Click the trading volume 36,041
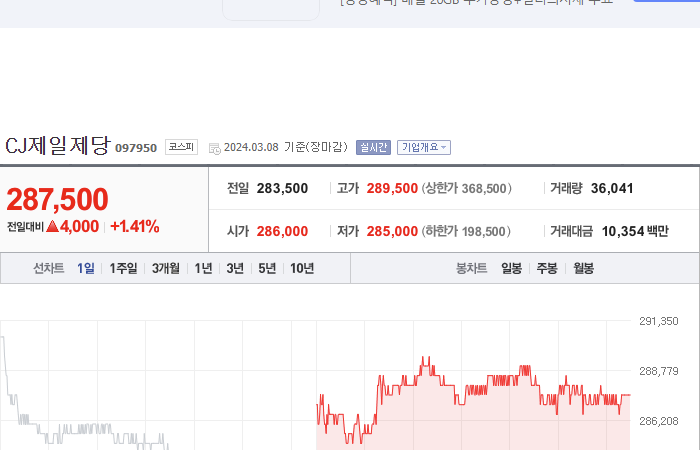The width and height of the screenshot is (700, 450). pyautogui.click(x=612, y=188)
